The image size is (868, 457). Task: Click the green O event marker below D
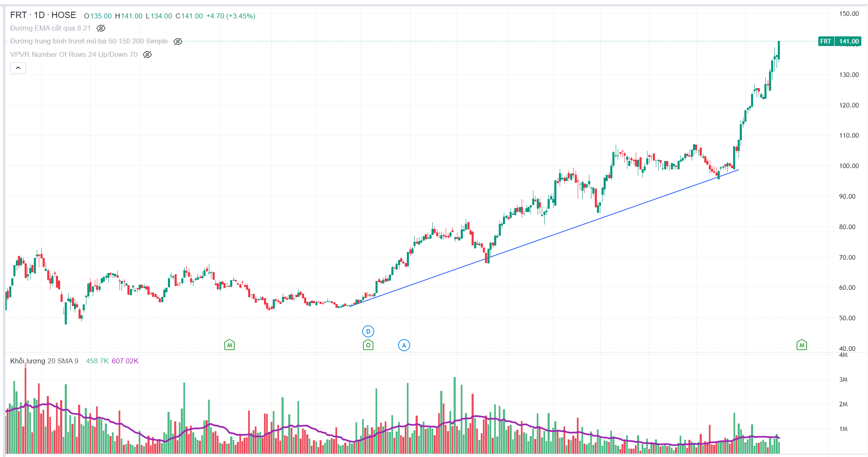click(368, 345)
